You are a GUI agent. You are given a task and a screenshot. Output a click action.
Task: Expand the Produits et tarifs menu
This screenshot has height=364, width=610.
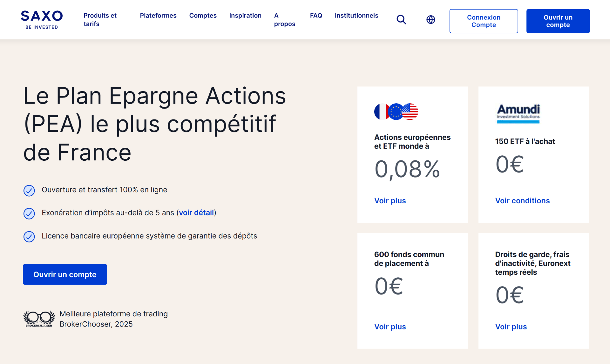click(100, 20)
